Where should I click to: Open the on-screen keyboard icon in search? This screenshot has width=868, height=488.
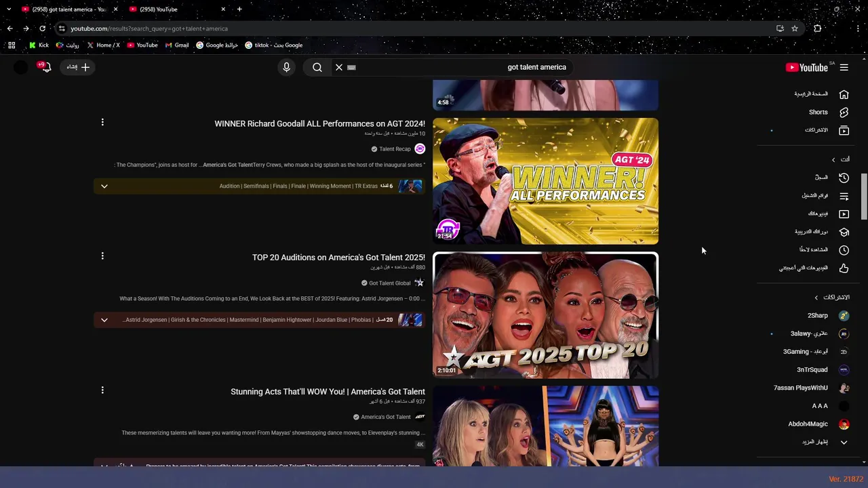[x=351, y=67]
